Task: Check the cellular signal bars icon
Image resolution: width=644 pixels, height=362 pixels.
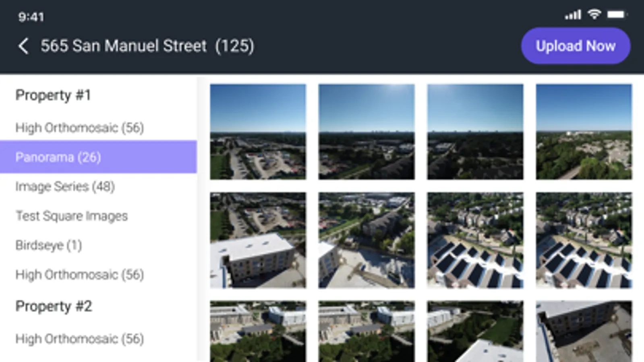Action: coord(573,15)
